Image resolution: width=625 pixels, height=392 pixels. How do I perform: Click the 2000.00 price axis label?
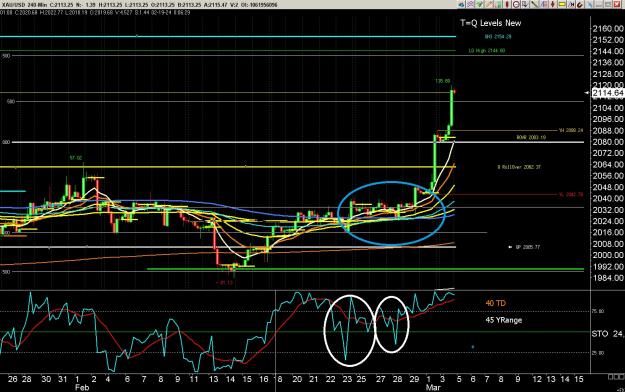pyautogui.click(x=608, y=255)
